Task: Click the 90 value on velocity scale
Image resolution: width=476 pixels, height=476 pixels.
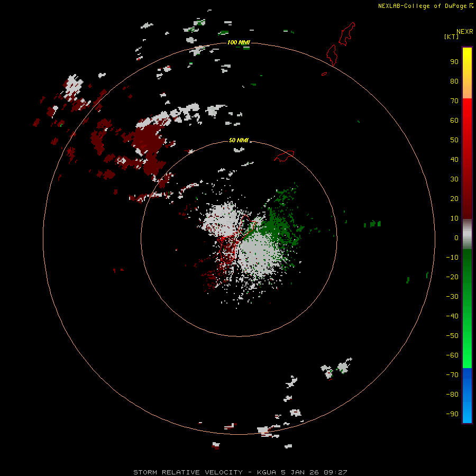Action: pyautogui.click(x=454, y=62)
